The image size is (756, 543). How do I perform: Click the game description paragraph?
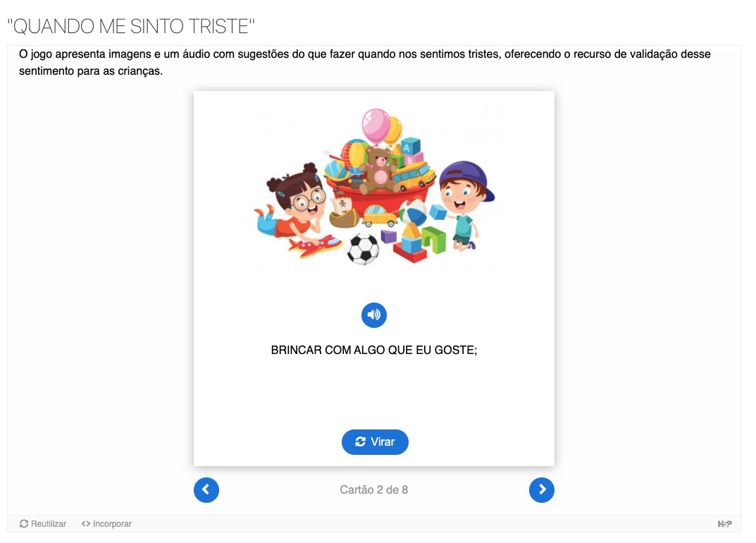coord(364,62)
